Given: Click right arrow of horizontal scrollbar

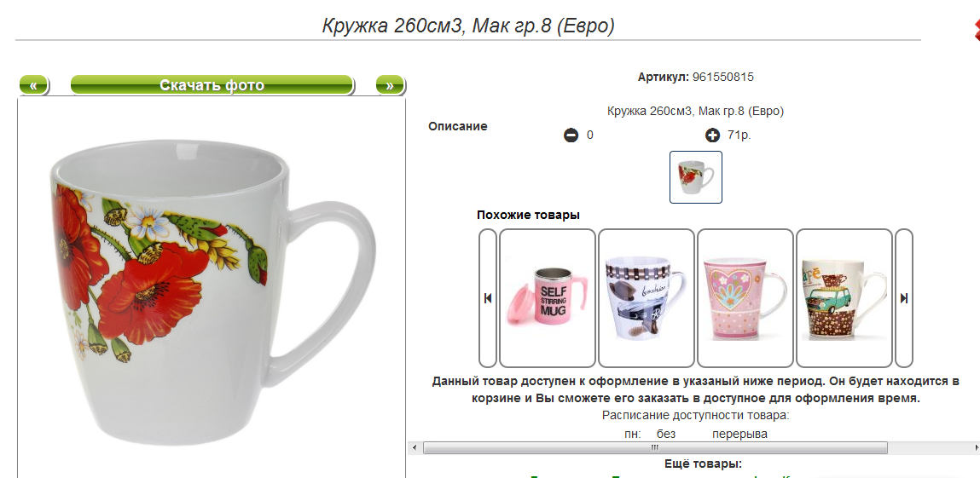Looking at the screenshot, I should coord(974,447).
